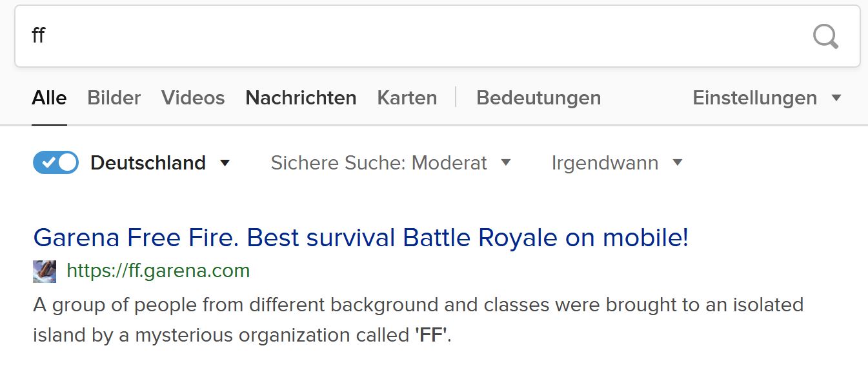Screen dimensions: 868x368
Task: Go to the Karten tab
Action: 407,98
